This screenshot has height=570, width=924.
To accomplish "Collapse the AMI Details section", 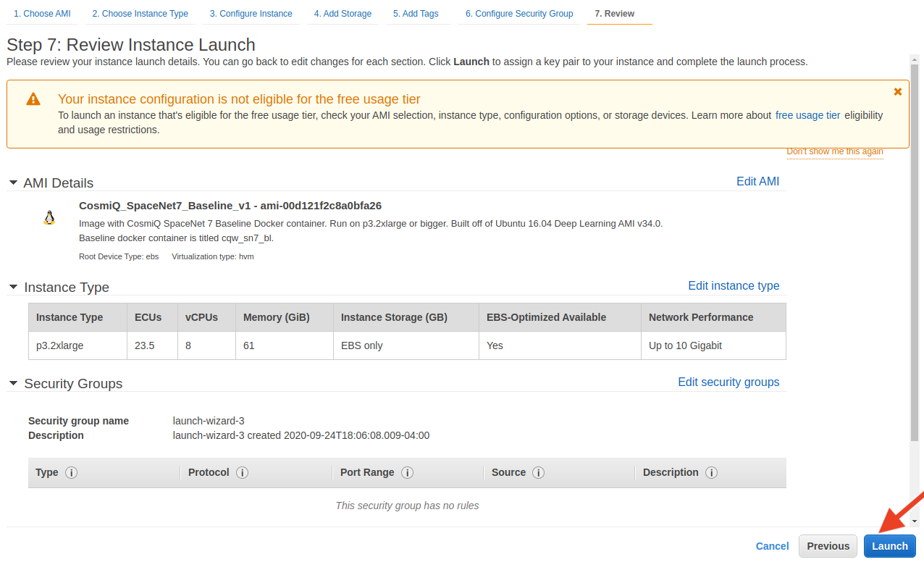I will coord(13,183).
